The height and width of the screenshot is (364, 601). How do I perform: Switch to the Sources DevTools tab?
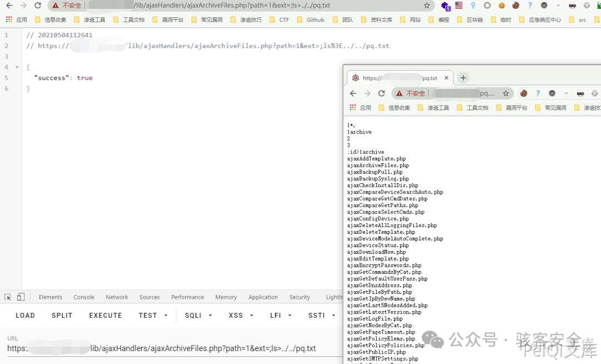[x=150, y=297]
